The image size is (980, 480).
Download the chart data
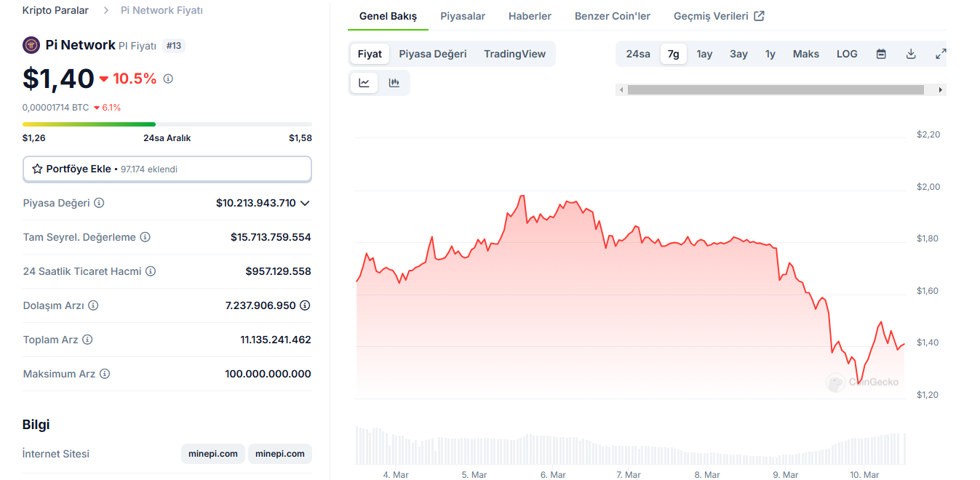coord(911,54)
